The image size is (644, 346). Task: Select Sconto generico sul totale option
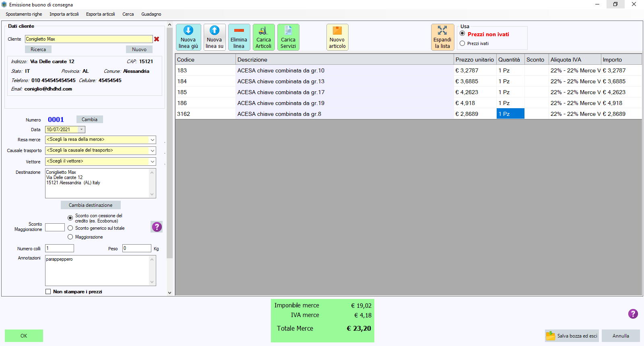coord(70,228)
